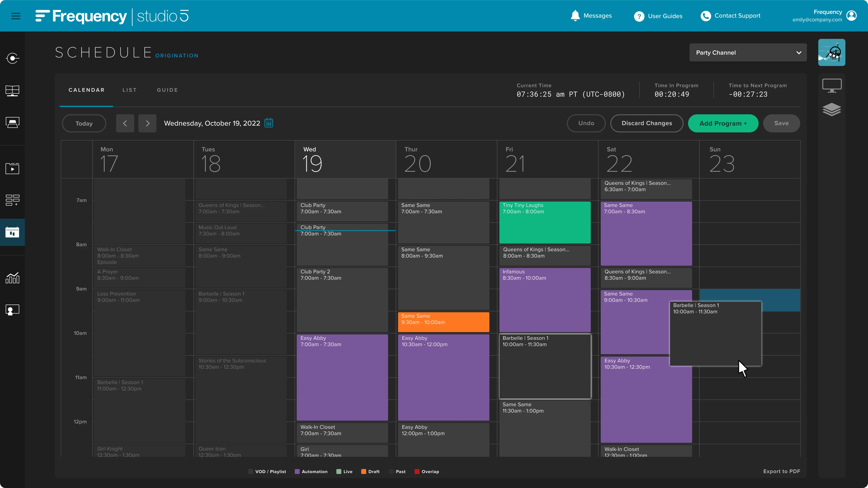Open the hamburger menu icon

(x=16, y=16)
